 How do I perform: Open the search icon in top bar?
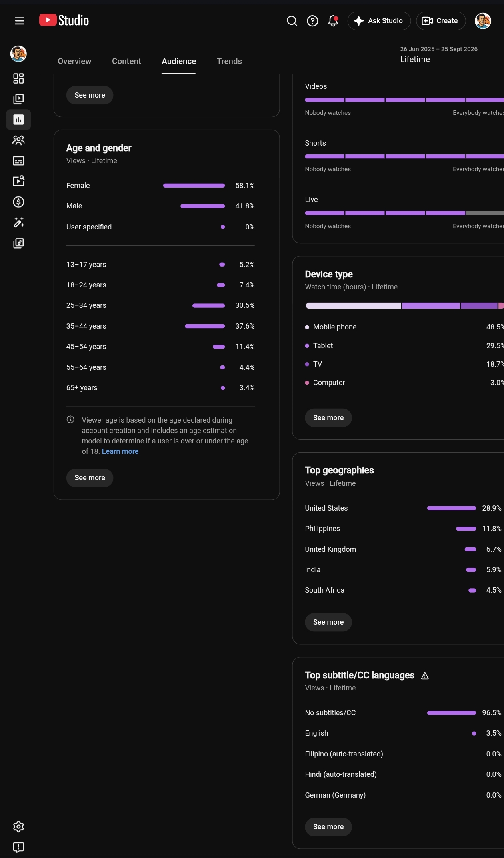[x=292, y=21]
